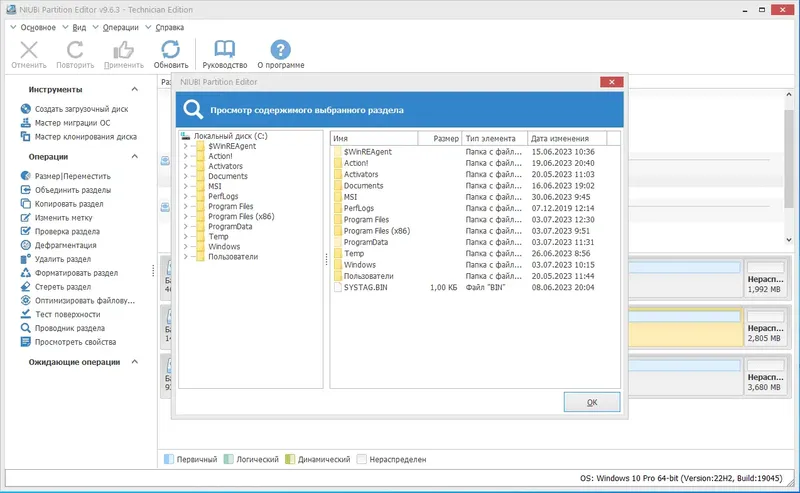Expand Documents folder in tree

coord(186,176)
